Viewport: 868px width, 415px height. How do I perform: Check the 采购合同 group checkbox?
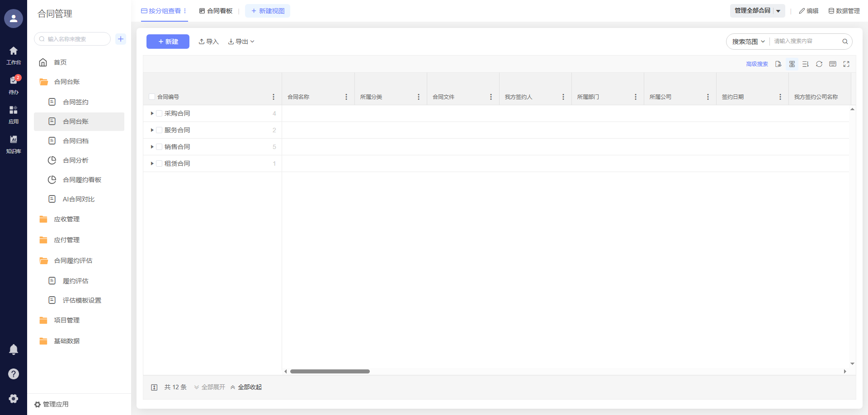point(159,113)
